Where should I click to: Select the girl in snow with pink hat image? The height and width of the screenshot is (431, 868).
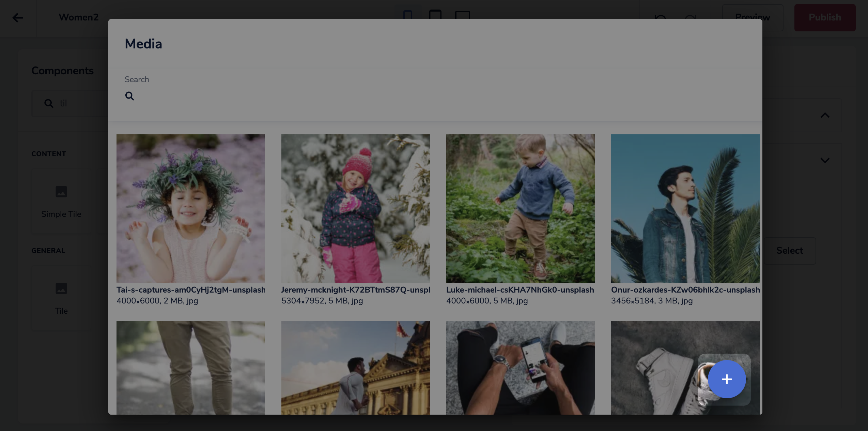point(356,208)
